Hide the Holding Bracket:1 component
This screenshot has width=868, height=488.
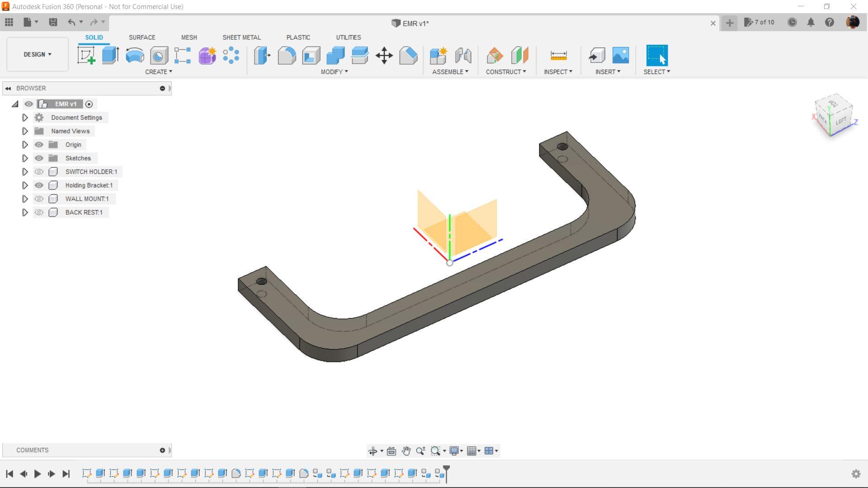click(x=39, y=185)
